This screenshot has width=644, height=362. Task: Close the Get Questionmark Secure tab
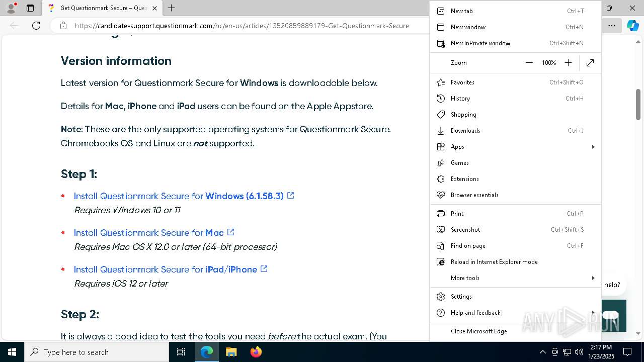(154, 8)
